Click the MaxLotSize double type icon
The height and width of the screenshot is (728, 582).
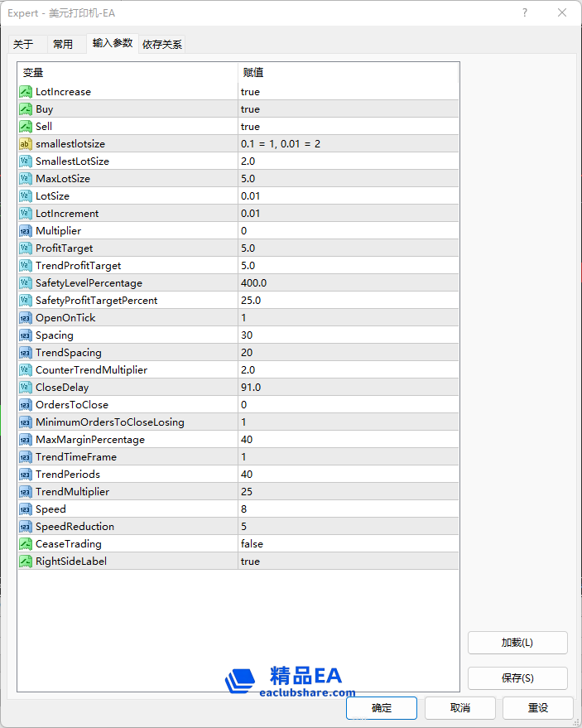(26, 179)
